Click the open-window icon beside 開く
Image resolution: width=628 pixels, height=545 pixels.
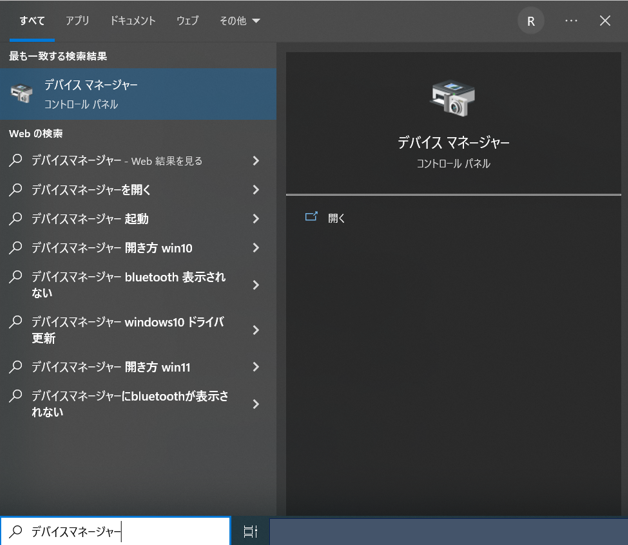tap(311, 217)
